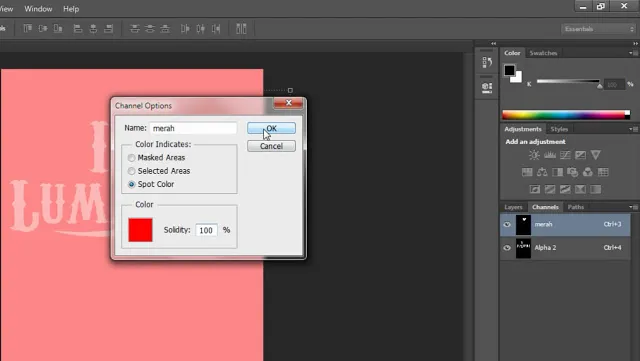Click the Align Bottom Edges icon
Viewport: 640px width, 361px height.
click(58, 29)
